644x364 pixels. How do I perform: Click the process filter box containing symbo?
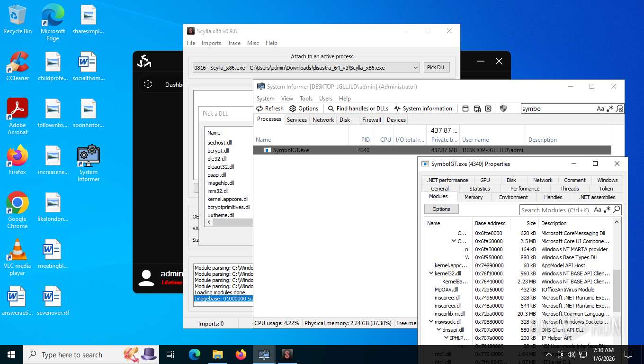click(x=558, y=109)
